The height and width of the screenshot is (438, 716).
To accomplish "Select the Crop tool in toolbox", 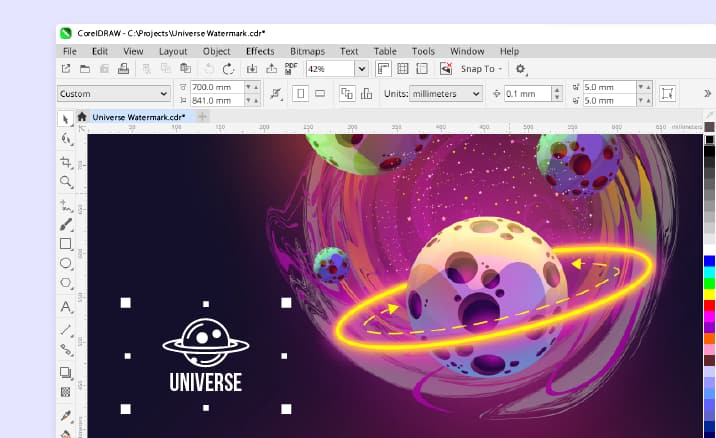I will (x=66, y=161).
